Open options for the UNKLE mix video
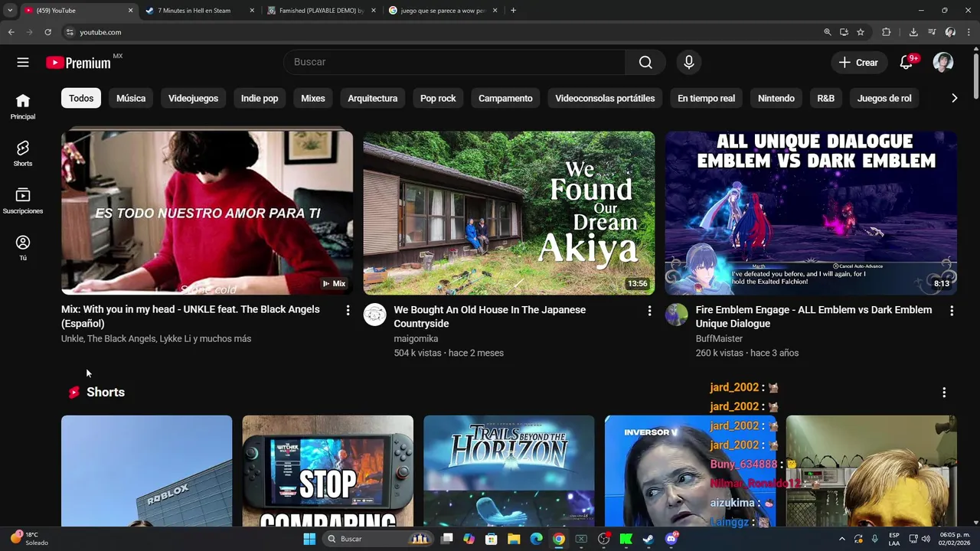The width and height of the screenshot is (980, 551). click(x=348, y=310)
